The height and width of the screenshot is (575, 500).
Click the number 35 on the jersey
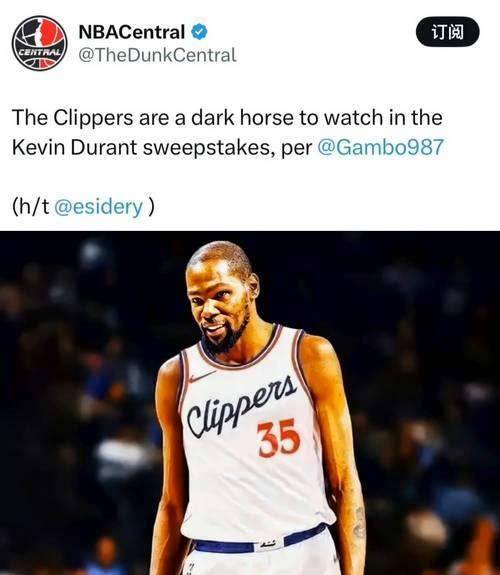point(278,438)
